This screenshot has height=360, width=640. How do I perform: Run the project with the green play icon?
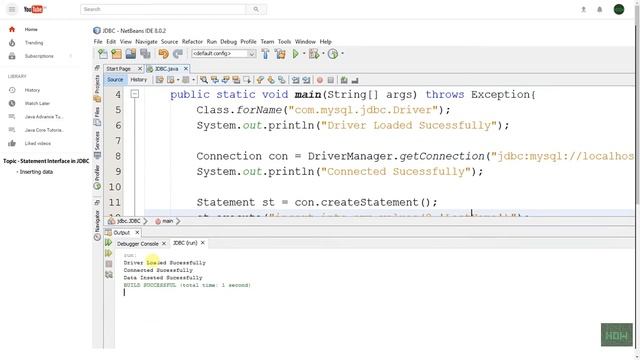click(x=296, y=53)
